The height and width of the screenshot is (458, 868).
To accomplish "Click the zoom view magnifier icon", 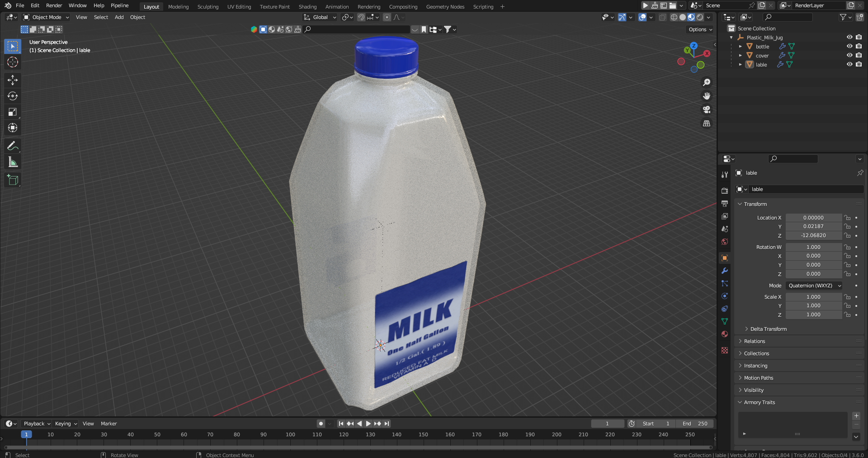I will coord(707,82).
